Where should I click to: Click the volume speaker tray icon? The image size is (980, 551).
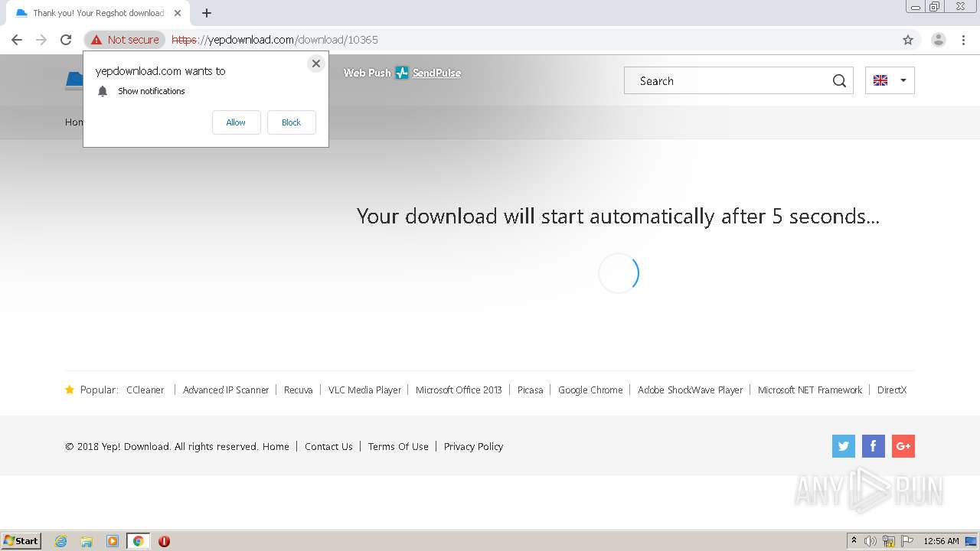(871, 541)
